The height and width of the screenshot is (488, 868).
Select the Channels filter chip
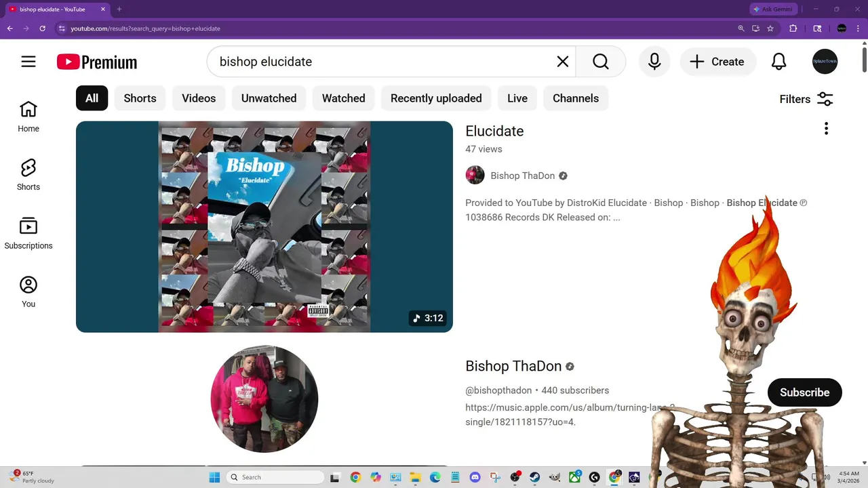[576, 98]
